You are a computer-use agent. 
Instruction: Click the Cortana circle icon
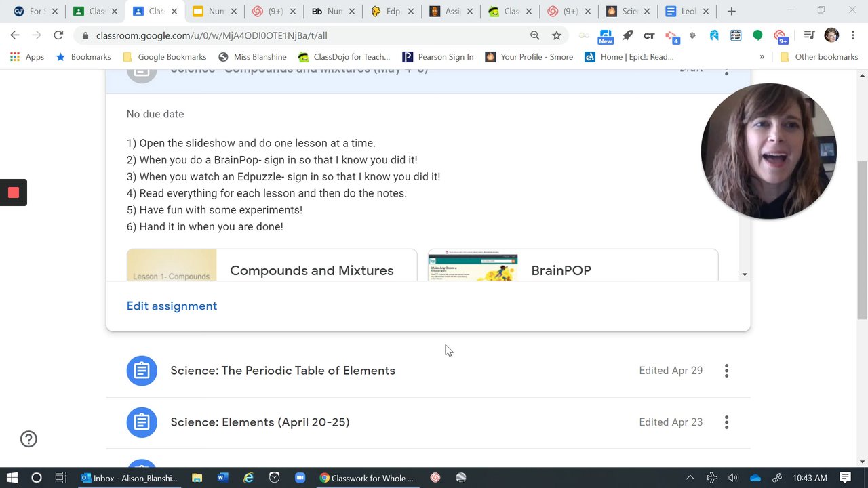(x=37, y=478)
